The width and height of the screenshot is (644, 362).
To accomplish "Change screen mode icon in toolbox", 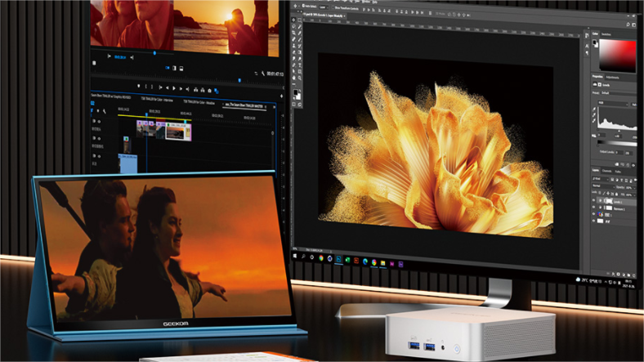I will 299,105.
